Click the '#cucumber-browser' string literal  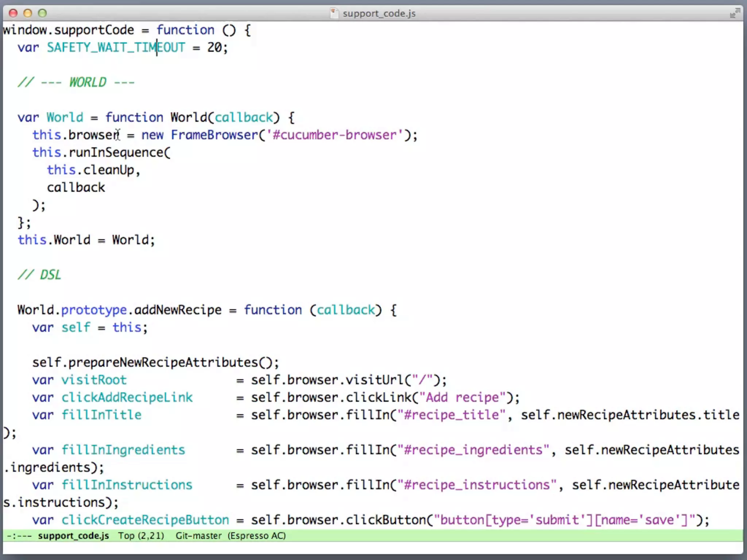pos(335,135)
